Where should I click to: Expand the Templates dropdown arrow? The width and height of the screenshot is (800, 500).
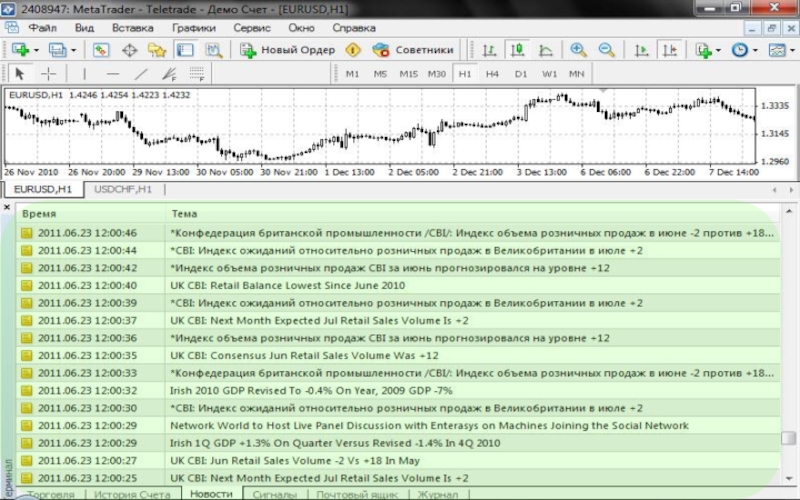pos(792,51)
